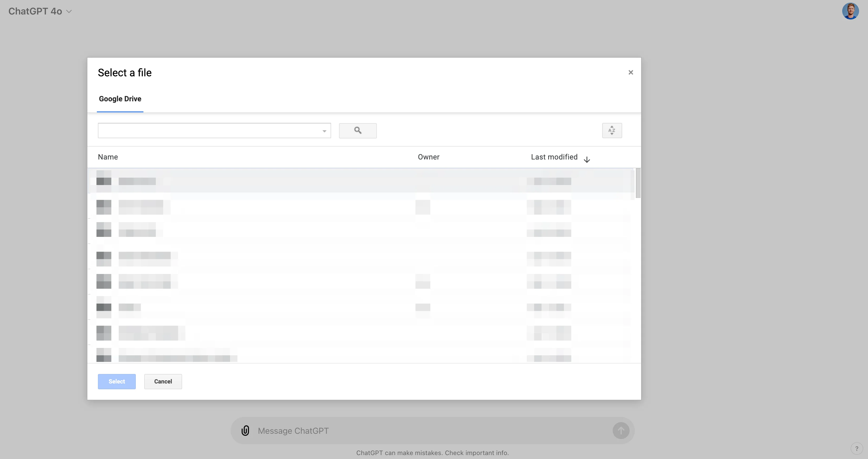This screenshot has width=868, height=459.
Task: Close the Select a file dialog
Action: tap(630, 72)
